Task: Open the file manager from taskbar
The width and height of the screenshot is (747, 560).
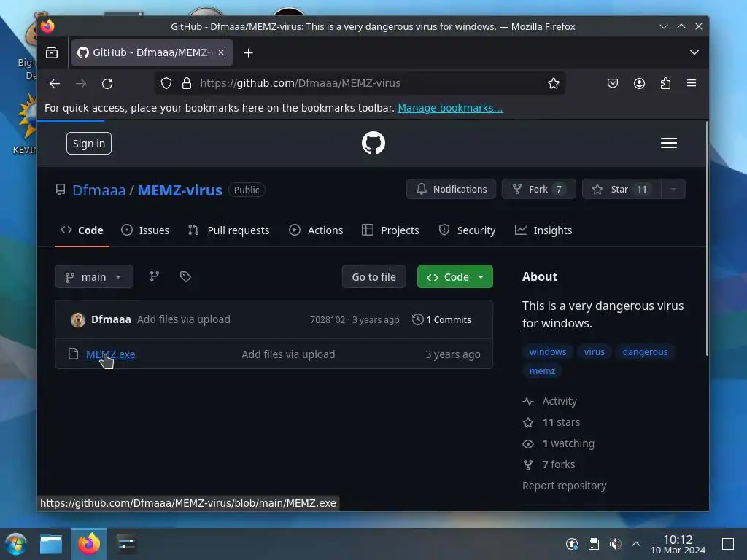Action: 51,544
